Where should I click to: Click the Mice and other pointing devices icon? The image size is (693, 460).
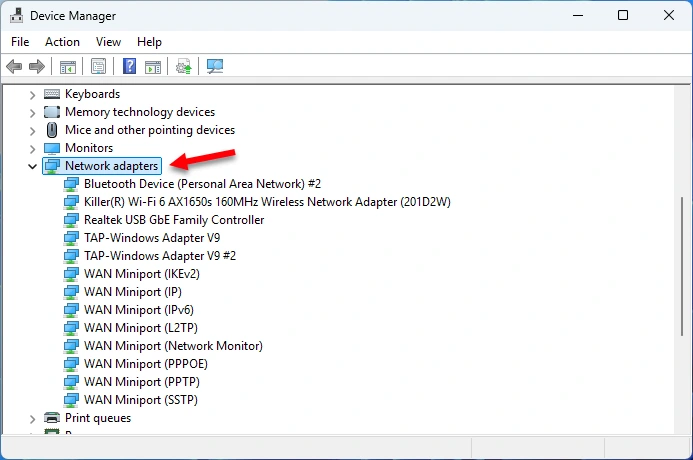(52, 130)
